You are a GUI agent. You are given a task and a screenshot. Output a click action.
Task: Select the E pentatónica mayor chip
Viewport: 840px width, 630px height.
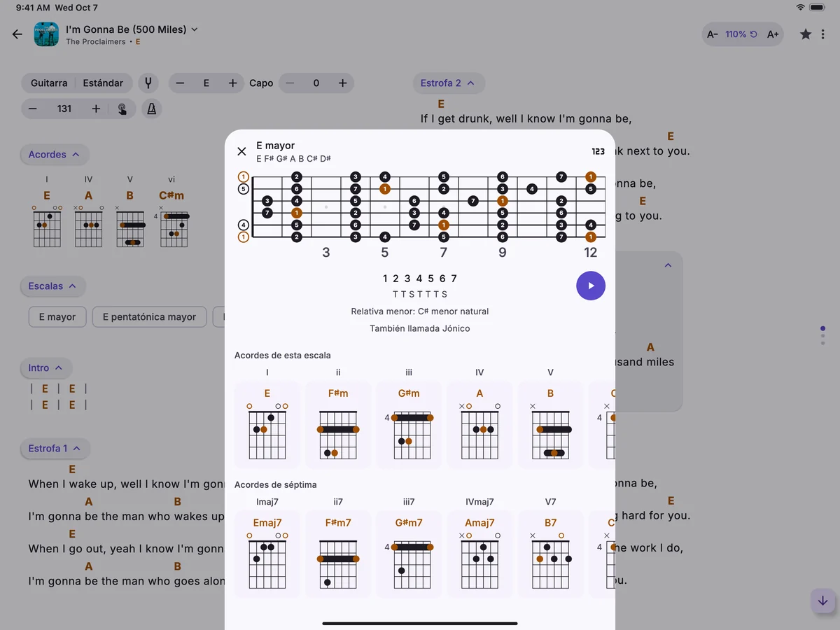click(x=149, y=317)
